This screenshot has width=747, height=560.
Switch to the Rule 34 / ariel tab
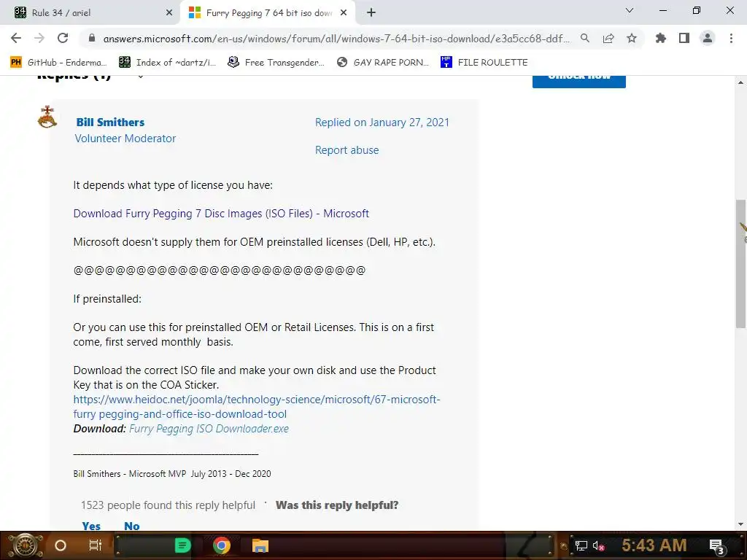pos(90,12)
